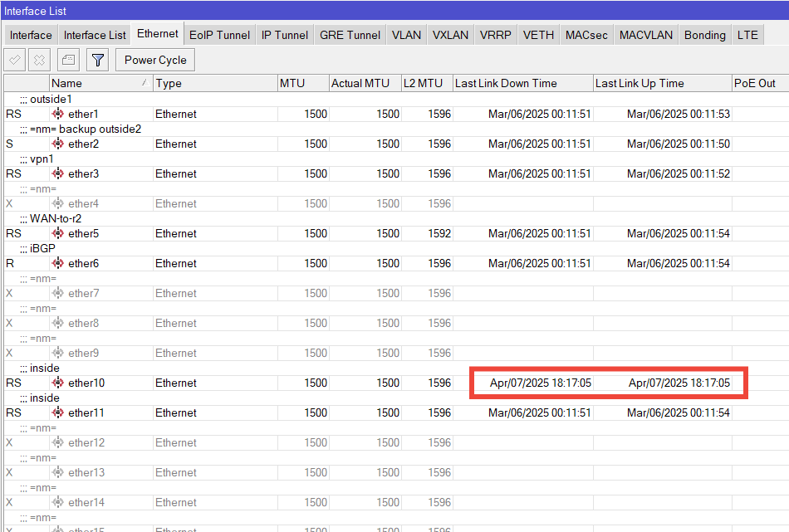Select the ether1 name text
The image size is (789, 532).
pyautogui.click(x=84, y=115)
